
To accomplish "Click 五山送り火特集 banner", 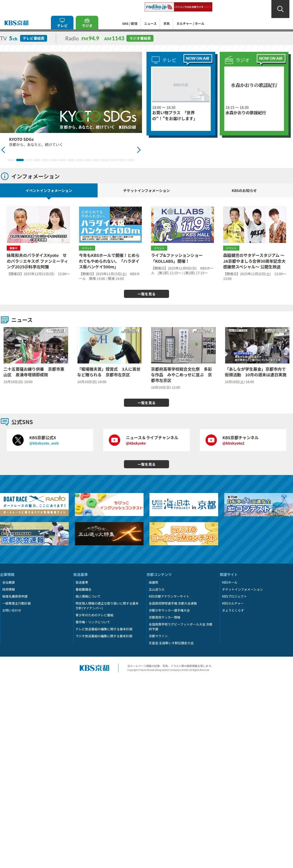I will click(109, 534).
